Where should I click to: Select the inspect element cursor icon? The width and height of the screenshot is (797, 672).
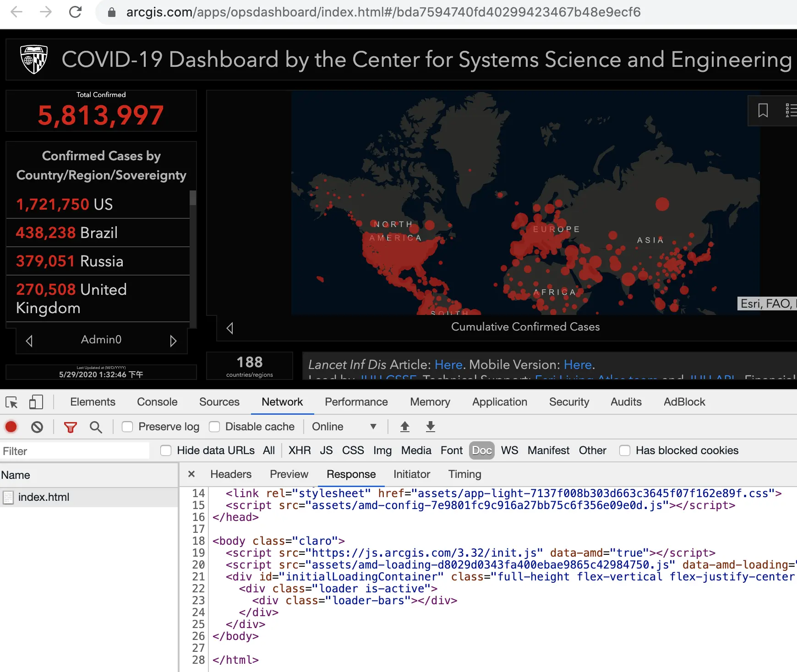pyautogui.click(x=11, y=402)
